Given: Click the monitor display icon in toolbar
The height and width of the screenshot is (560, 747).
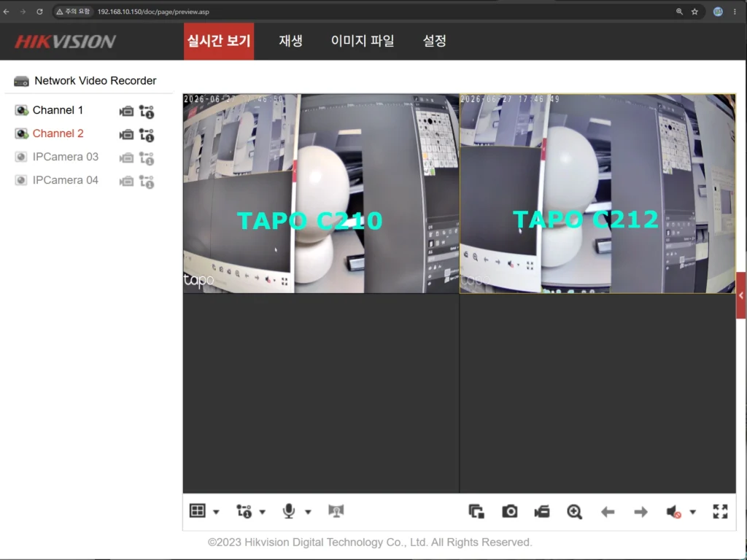Looking at the screenshot, I should click(336, 511).
